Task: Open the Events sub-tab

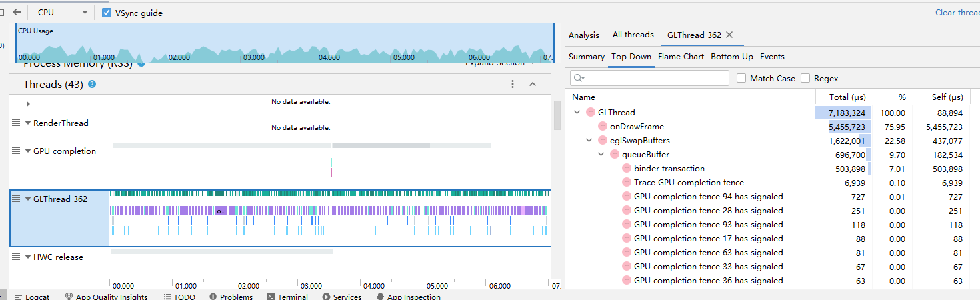Action: click(x=772, y=57)
